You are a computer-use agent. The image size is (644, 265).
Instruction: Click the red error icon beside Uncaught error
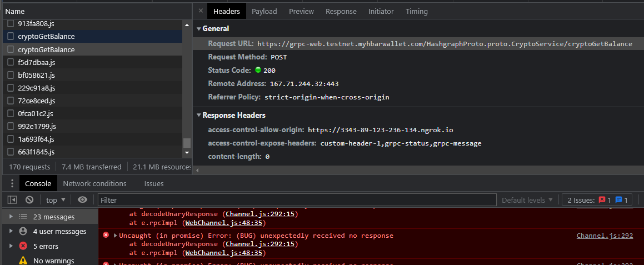(106, 236)
